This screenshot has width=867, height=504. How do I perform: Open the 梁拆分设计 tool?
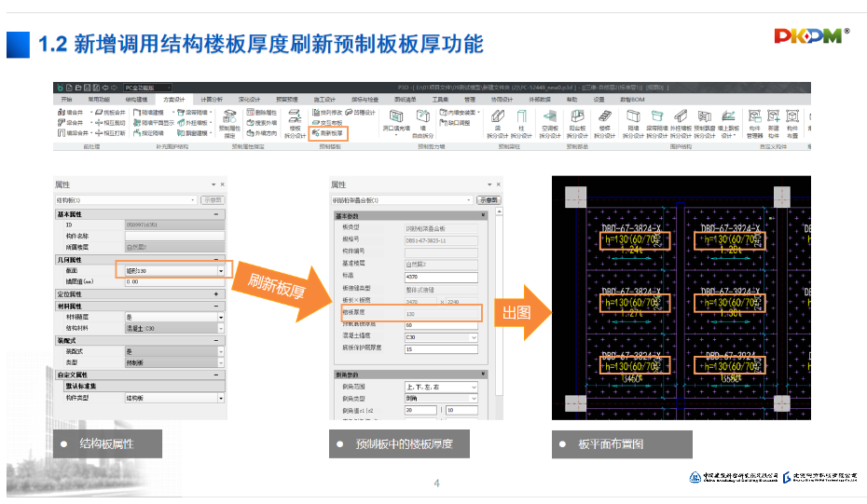[x=497, y=124]
